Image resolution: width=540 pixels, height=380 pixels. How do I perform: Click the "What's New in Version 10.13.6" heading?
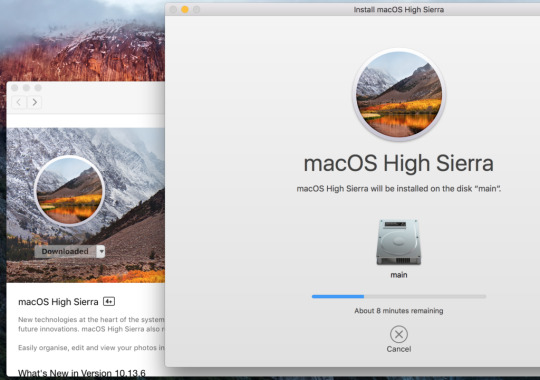(x=82, y=373)
